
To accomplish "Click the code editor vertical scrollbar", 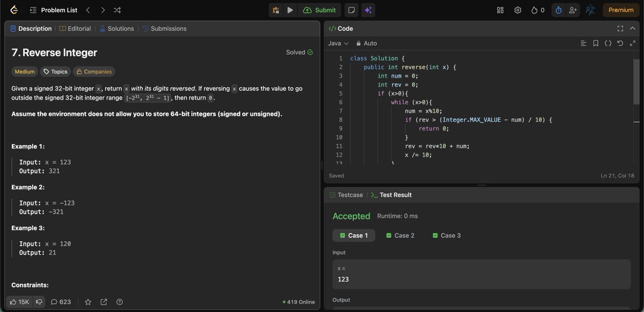I will click(636, 82).
